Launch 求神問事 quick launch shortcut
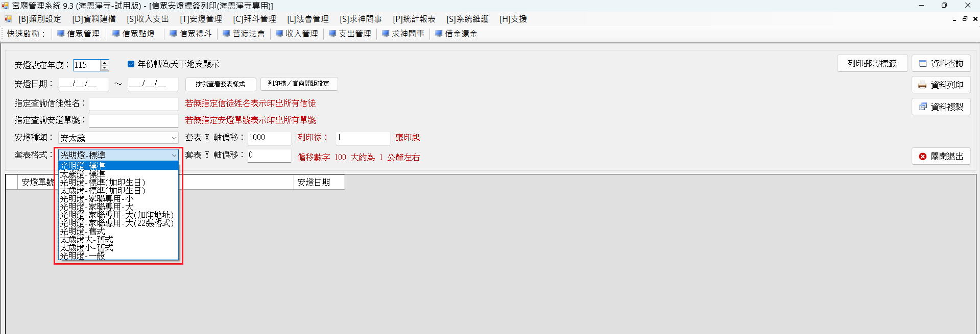Screen dimensions: 980x334 [403, 34]
